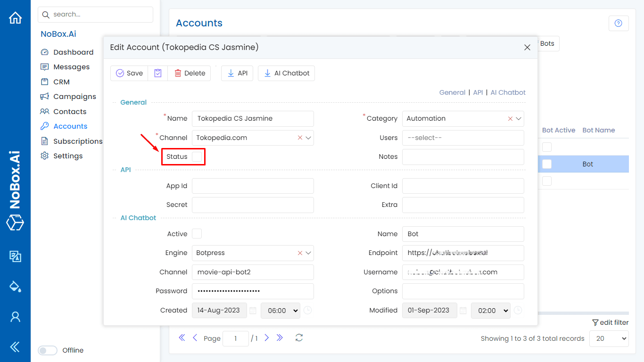Open the page size dropdown showing 20
This screenshot has width=644, height=362.
pyautogui.click(x=609, y=338)
